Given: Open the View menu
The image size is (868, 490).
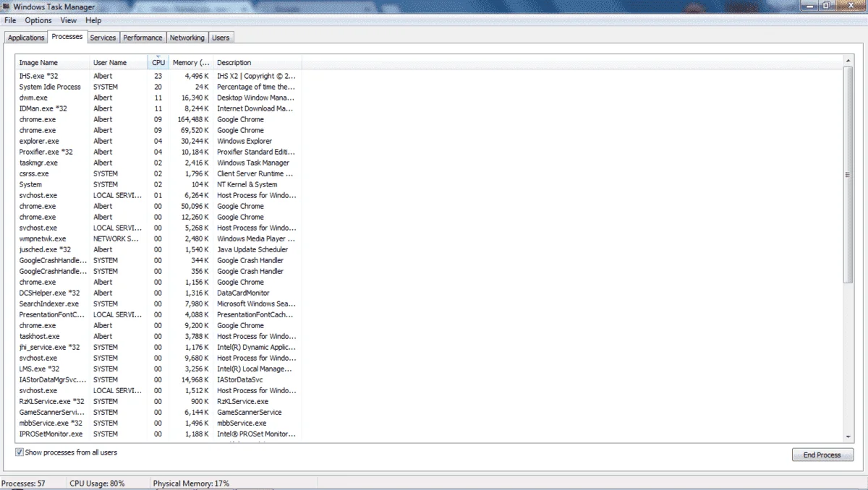Looking at the screenshot, I should tap(69, 20).
